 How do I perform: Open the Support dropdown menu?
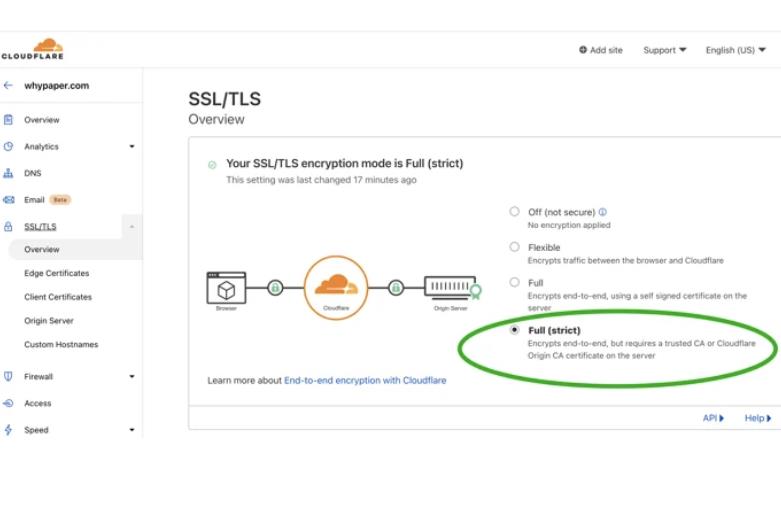click(x=664, y=50)
